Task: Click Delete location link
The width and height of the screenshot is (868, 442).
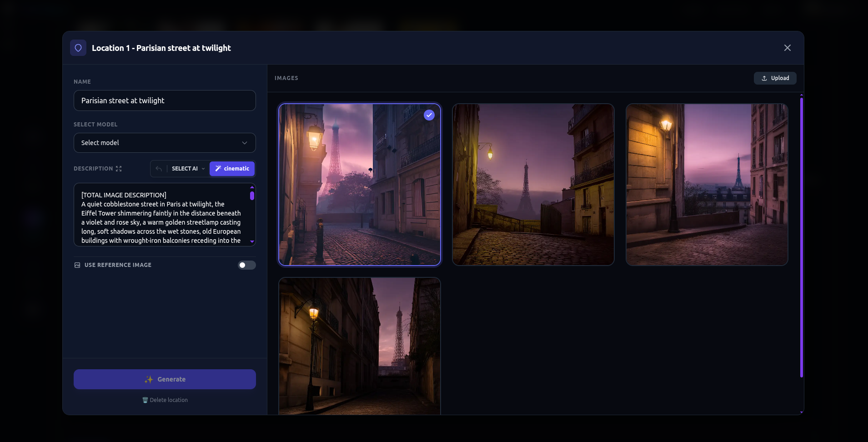Action: tap(165, 400)
